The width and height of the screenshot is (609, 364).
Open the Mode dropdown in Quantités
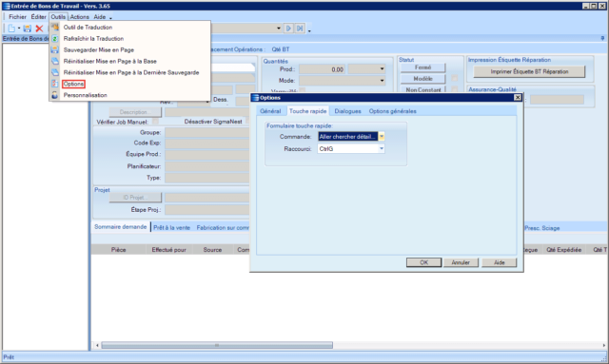pyautogui.click(x=382, y=81)
